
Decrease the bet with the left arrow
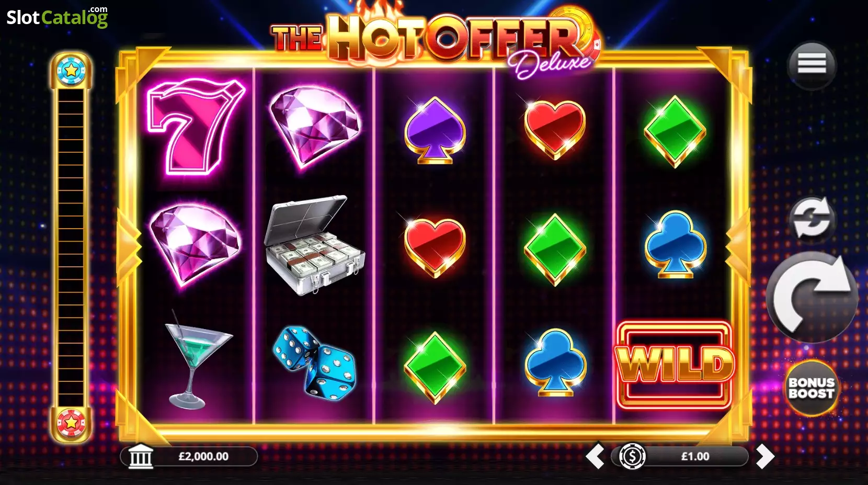point(595,456)
